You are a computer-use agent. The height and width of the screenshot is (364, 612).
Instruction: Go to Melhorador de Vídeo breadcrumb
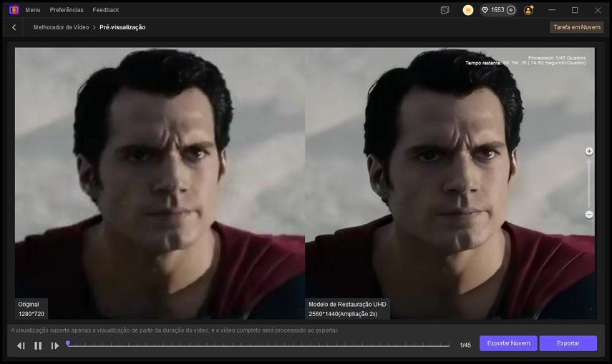(61, 27)
